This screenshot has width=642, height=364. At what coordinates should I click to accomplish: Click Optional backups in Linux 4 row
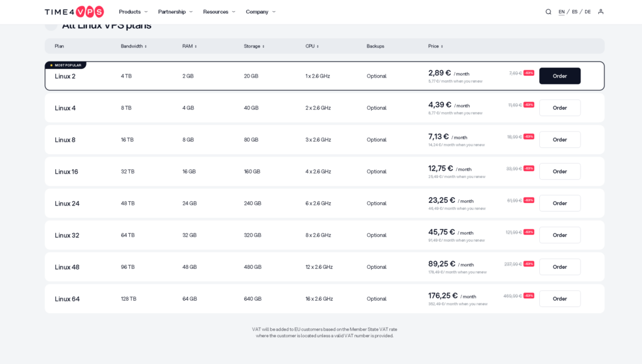[377, 108]
